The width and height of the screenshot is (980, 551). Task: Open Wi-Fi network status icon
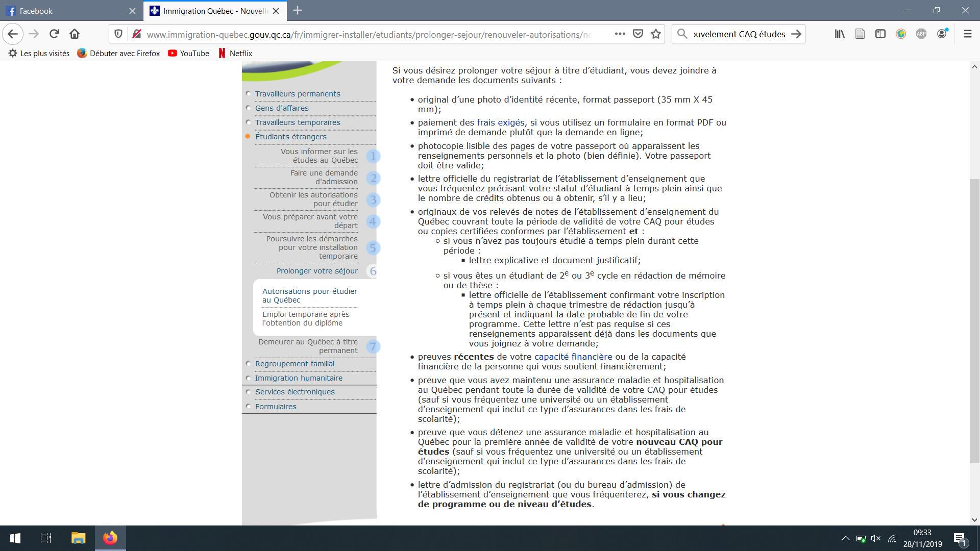[x=892, y=538]
